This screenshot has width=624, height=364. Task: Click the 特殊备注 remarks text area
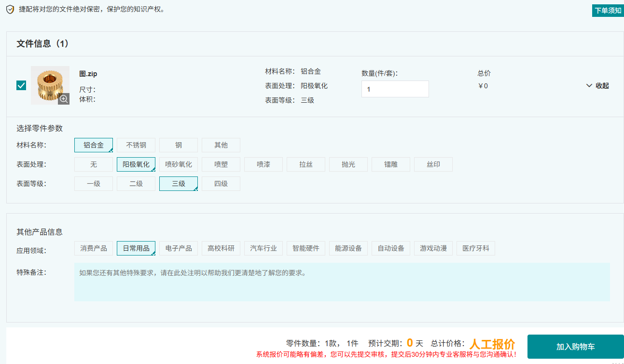(342, 282)
